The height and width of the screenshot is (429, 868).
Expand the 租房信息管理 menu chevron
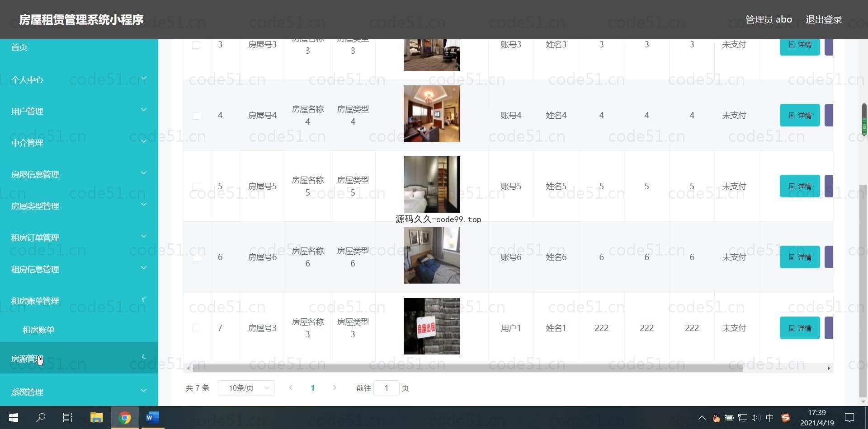point(144,268)
